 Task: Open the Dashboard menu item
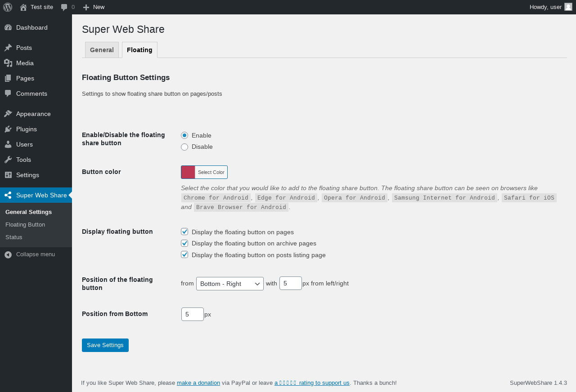click(x=32, y=27)
